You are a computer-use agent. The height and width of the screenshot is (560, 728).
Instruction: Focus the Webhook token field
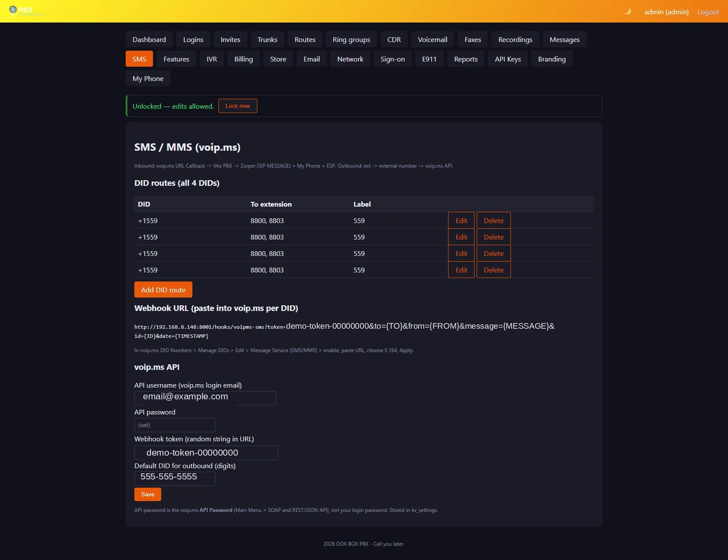tap(206, 453)
